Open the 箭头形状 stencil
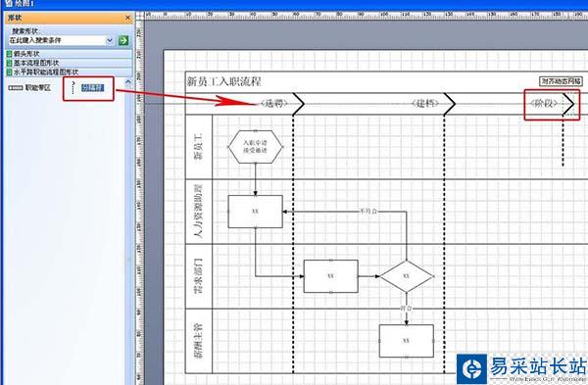The height and width of the screenshot is (385, 588). 69,54
